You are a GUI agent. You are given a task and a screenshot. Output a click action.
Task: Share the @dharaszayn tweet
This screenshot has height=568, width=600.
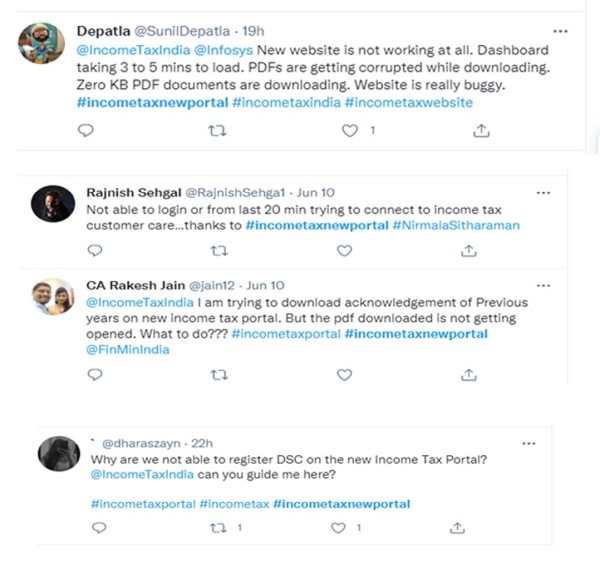457,527
